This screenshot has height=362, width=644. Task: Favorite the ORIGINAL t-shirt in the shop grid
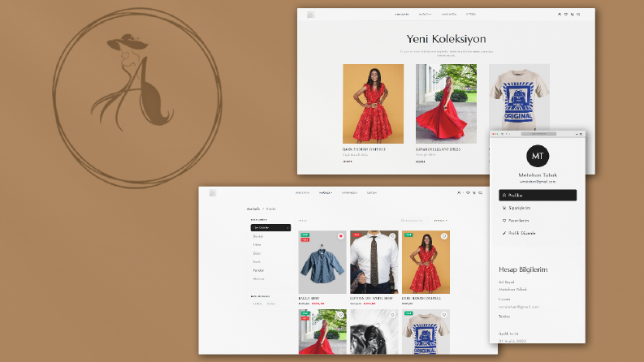(x=444, y=315)
